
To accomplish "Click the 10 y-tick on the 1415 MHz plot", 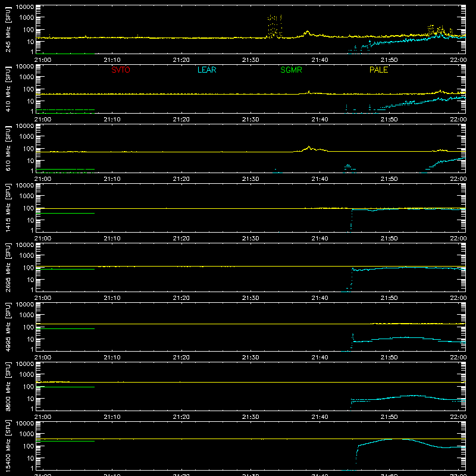I will (30, 220).
